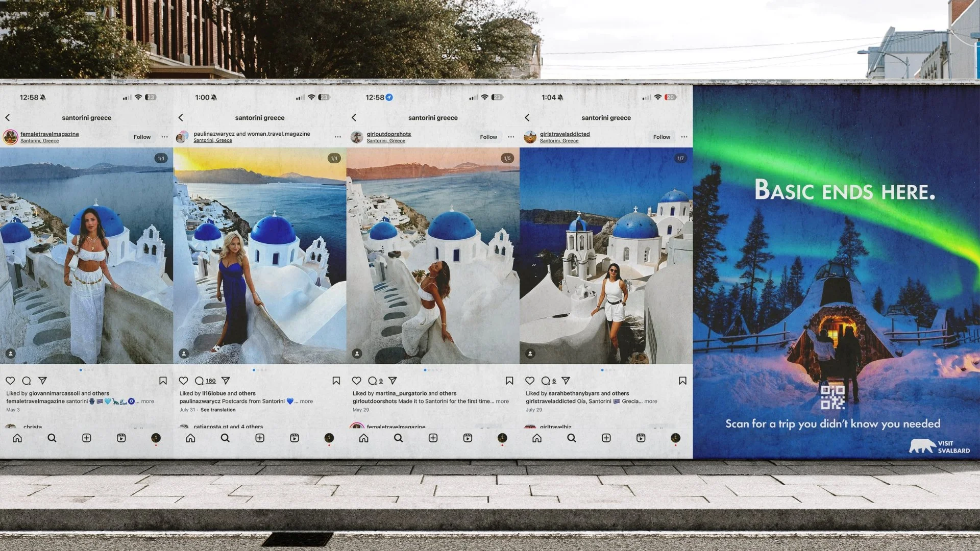Open options menu on femaletravelmagazine post
980x551 pixels.
164,137
